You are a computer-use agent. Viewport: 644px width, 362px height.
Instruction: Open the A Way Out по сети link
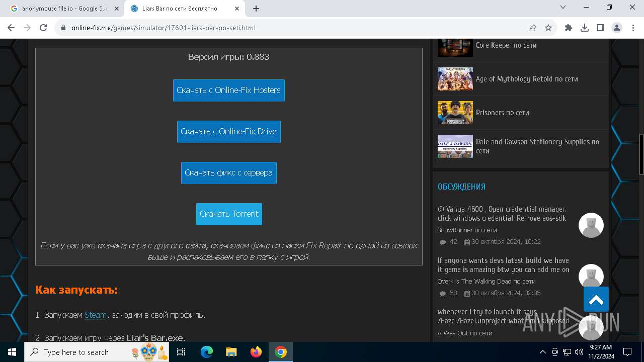465,333
